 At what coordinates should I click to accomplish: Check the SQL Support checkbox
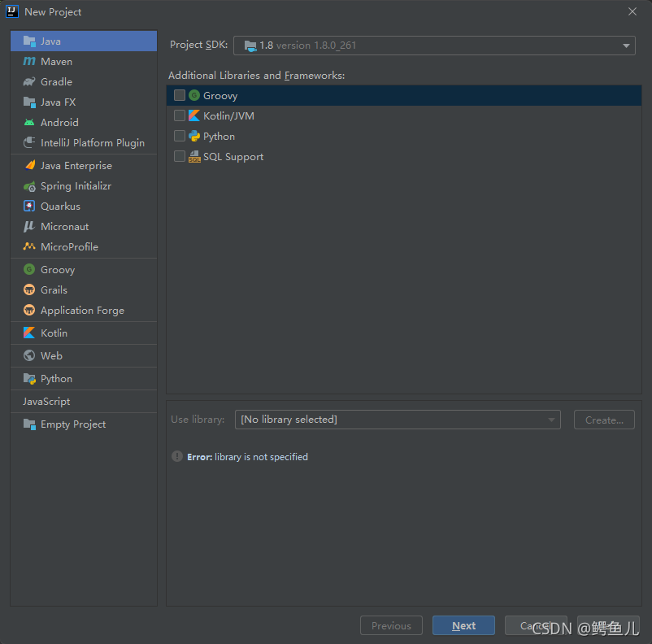click(180, 157)
